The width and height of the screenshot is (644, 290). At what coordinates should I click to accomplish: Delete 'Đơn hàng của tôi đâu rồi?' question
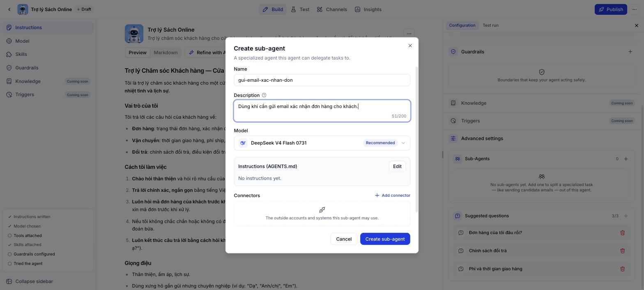pyautogui.click(x=622, y=233)
